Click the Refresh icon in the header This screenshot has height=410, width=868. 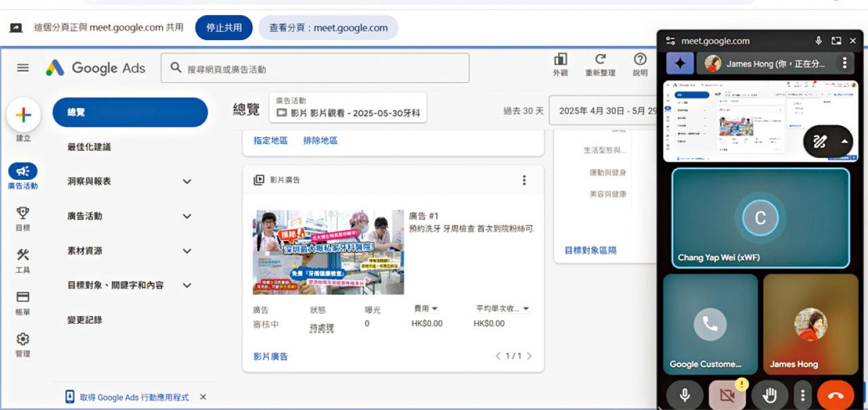coord(600,60)
